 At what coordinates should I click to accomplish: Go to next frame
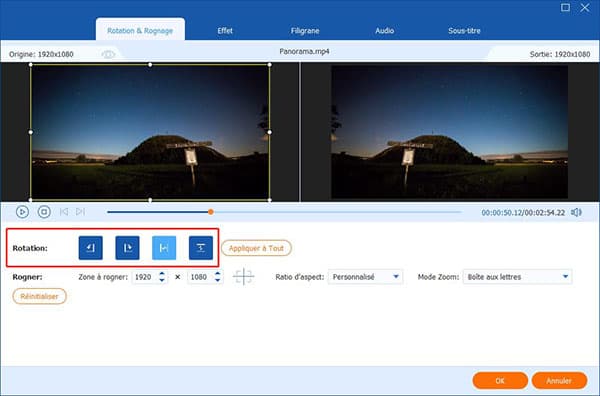80,212
